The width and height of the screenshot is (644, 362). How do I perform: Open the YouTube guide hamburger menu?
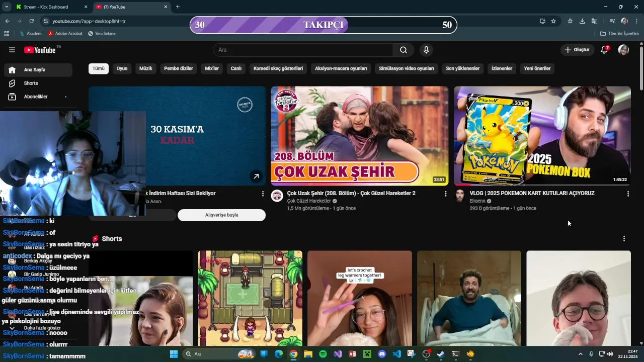12,50
